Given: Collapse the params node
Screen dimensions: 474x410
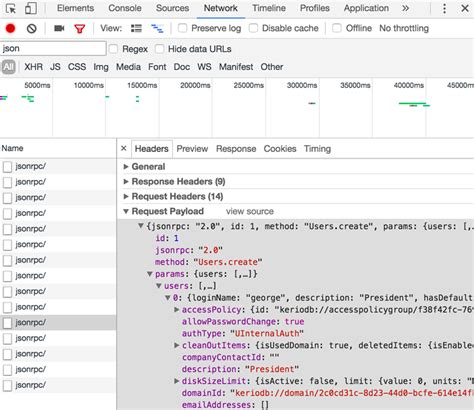Looking at the screenshot, I should tap(150, 274).
